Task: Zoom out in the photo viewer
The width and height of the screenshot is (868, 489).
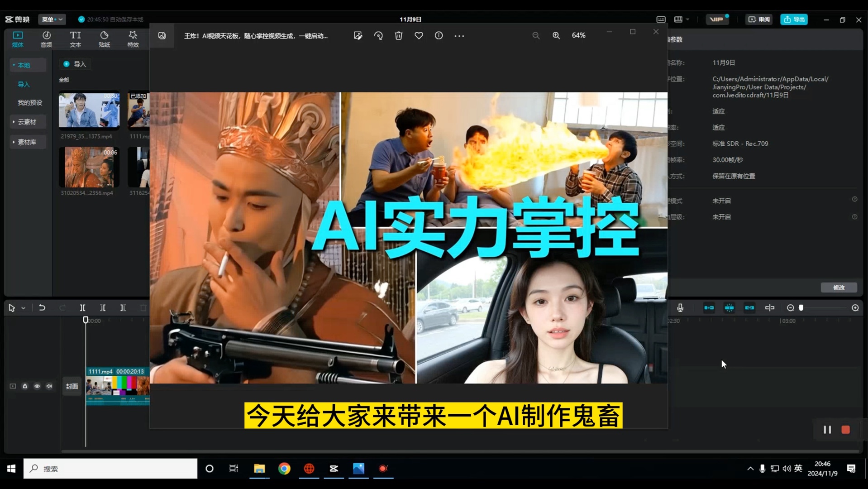Action: [x=536, y=36]
